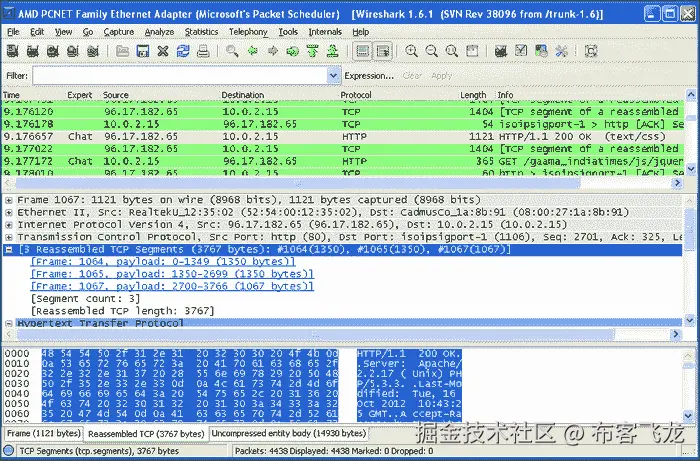Toggle auto scroll in live capture
This screenshot has height=461, width=700.
(x=383, y=51)
